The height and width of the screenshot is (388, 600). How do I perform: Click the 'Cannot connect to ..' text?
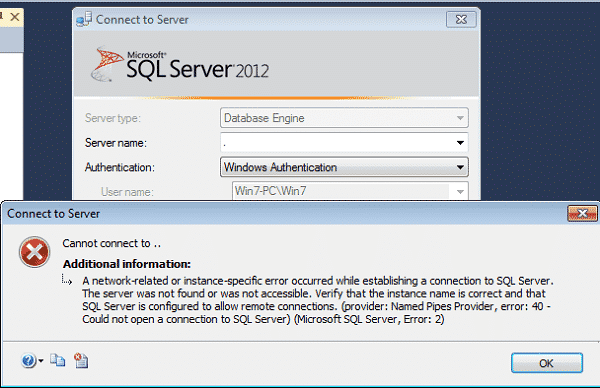click(111, 243)
